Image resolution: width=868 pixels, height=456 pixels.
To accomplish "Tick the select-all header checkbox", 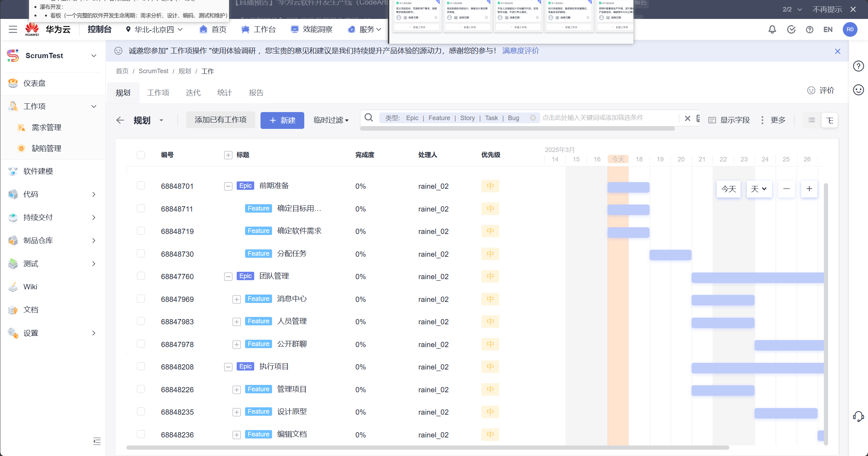I will (x=141, y=155).
